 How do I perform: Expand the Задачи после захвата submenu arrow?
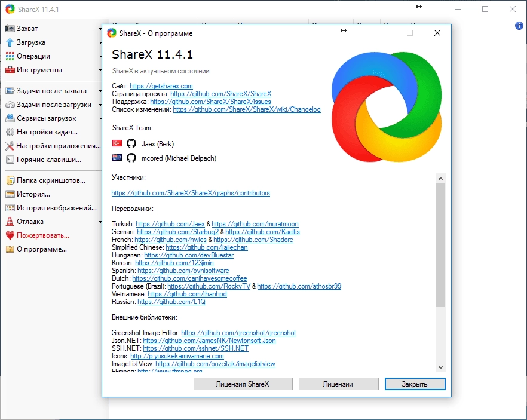coord(100,91)
